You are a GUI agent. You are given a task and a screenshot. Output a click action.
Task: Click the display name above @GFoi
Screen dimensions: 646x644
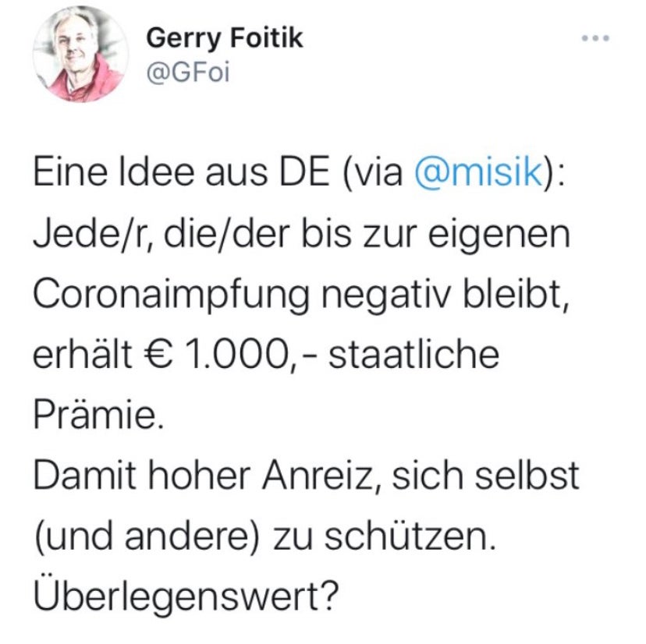tap(225, 36)
